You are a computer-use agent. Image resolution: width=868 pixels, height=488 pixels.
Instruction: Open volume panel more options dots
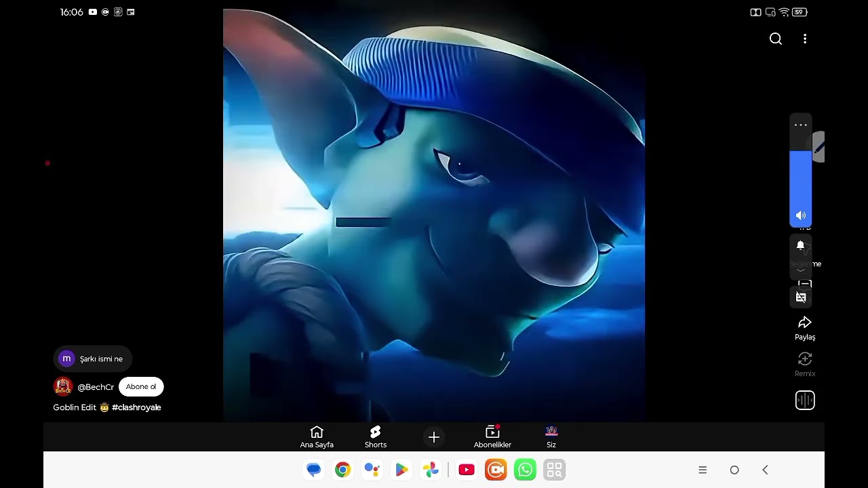click(x=801, y=125)
